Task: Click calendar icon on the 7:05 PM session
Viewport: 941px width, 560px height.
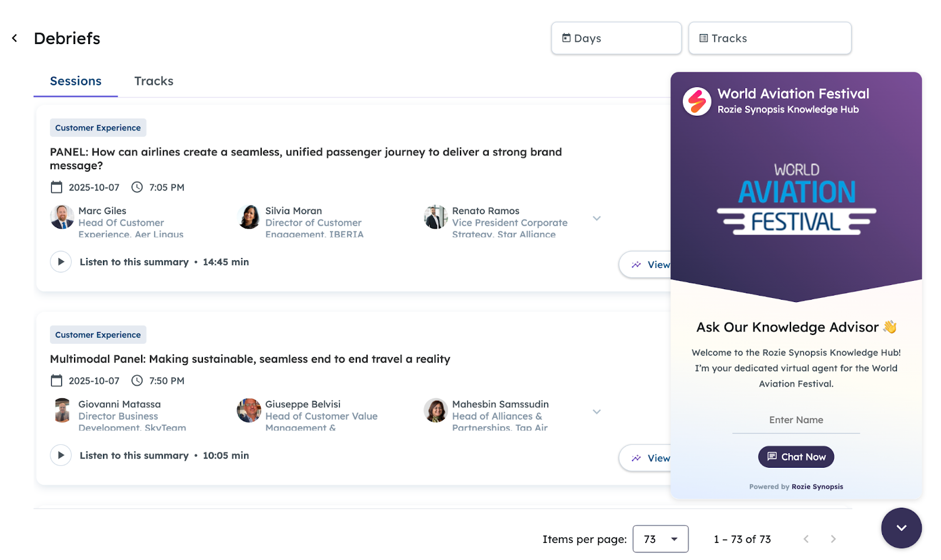Action: [56, 187]
